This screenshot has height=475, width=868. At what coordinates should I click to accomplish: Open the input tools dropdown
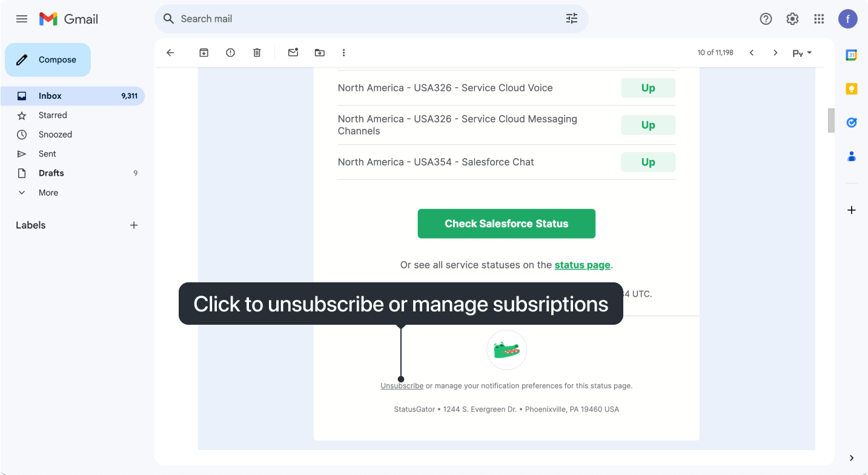click(x=802, y=53)
